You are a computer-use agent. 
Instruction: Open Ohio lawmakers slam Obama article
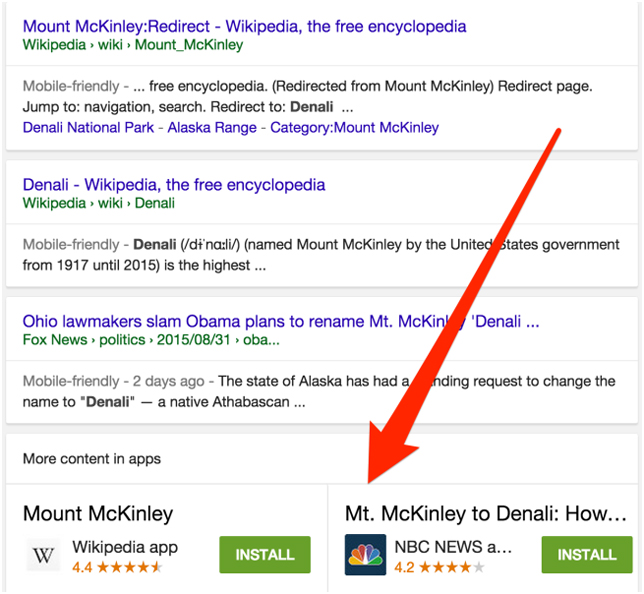click(x=281, y=321)
